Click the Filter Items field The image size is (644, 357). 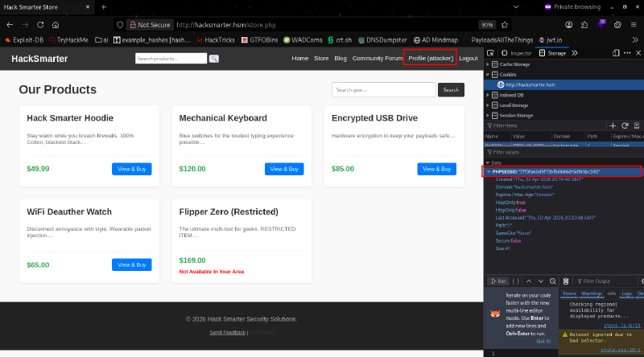[x=547, y=125]
